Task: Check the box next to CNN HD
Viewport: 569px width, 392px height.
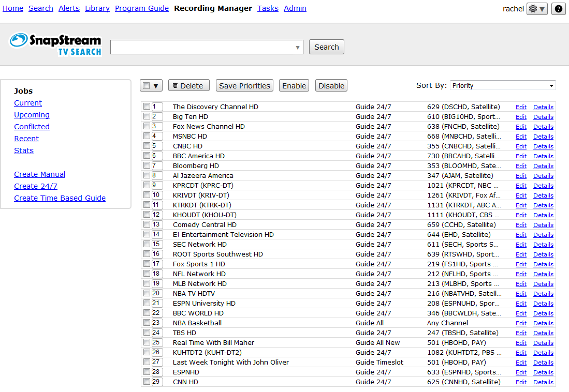Action: point(147,382)
